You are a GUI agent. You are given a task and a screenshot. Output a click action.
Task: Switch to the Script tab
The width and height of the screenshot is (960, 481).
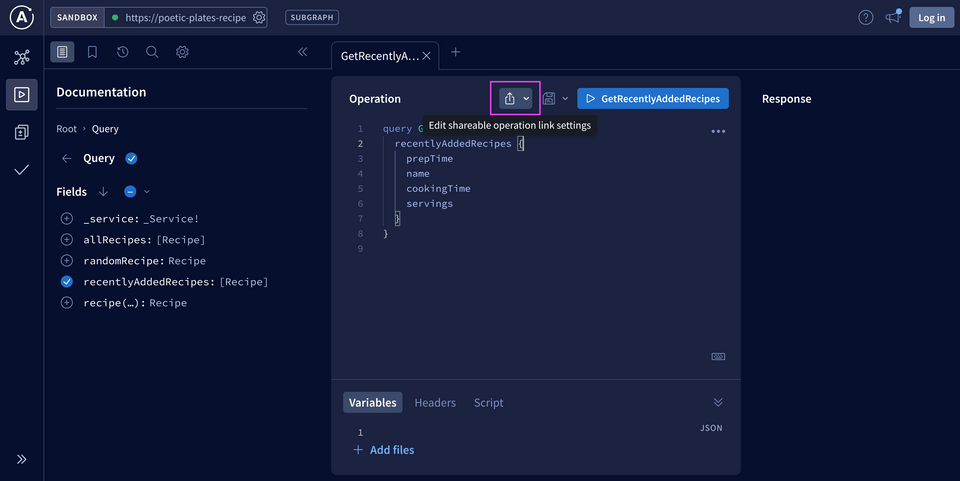coord(489,403)
